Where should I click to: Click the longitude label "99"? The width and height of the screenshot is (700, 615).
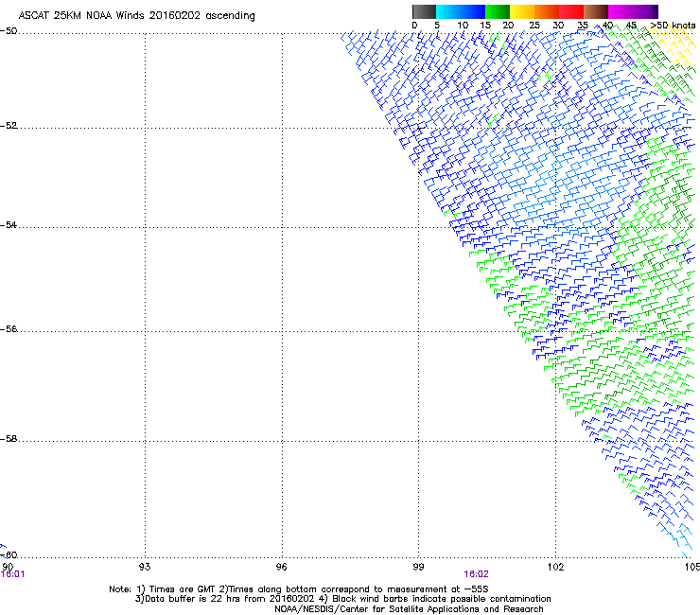click(x=418, y=567)
